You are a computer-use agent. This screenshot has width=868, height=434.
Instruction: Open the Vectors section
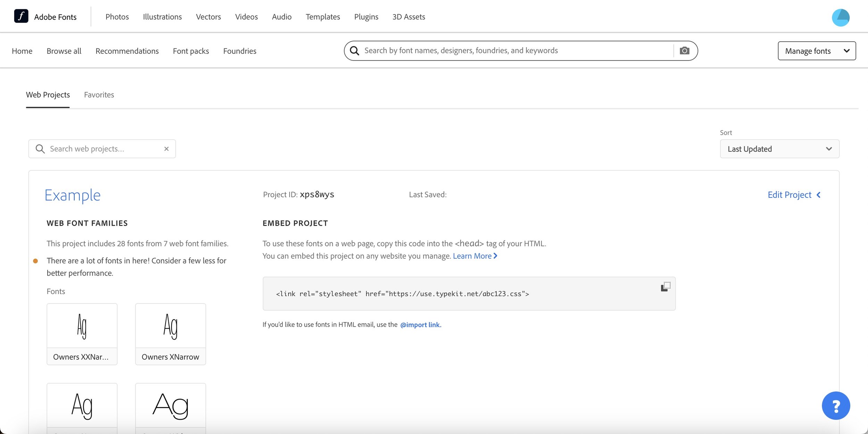208,17
